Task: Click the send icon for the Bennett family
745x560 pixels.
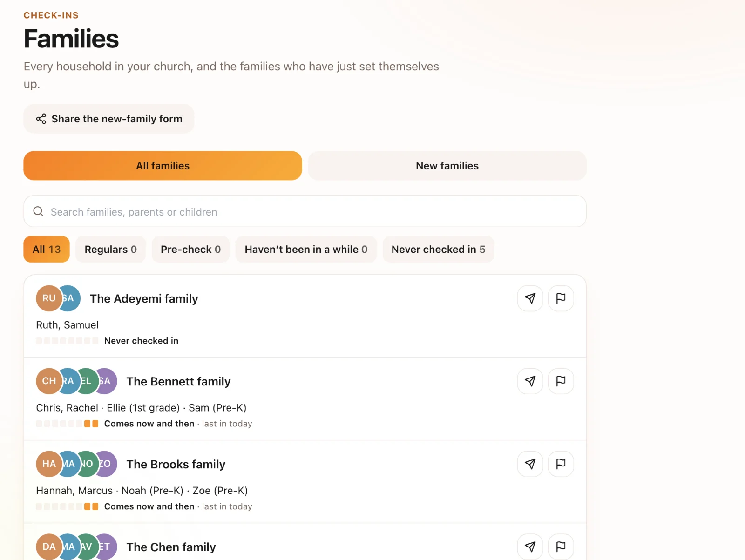Action: coord(530,381)
